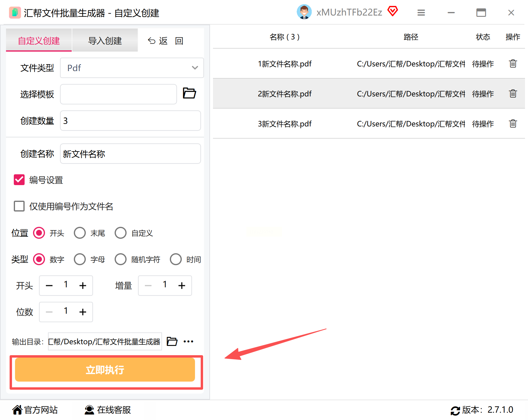
Task: Click the username xMUzhTFb22Ez
Action: coord(349,12)
